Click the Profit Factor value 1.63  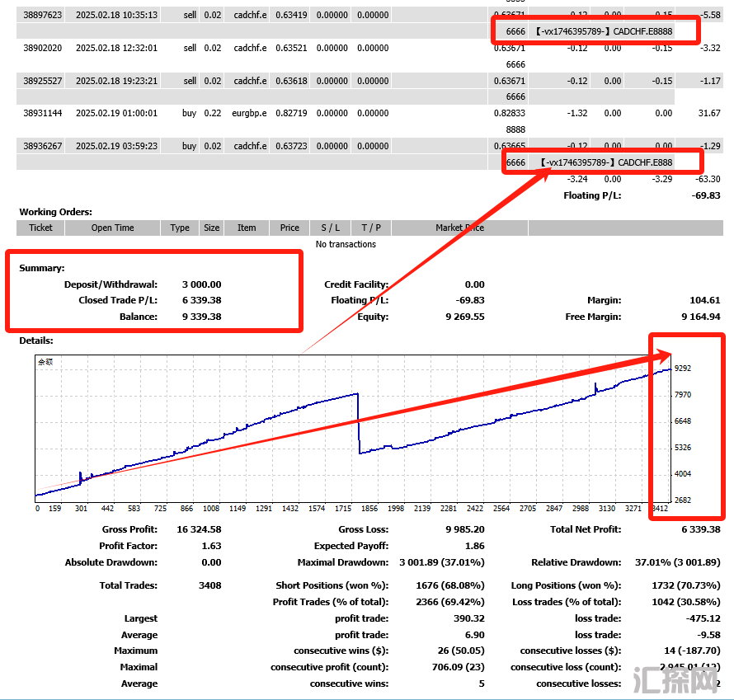(211, 546)
